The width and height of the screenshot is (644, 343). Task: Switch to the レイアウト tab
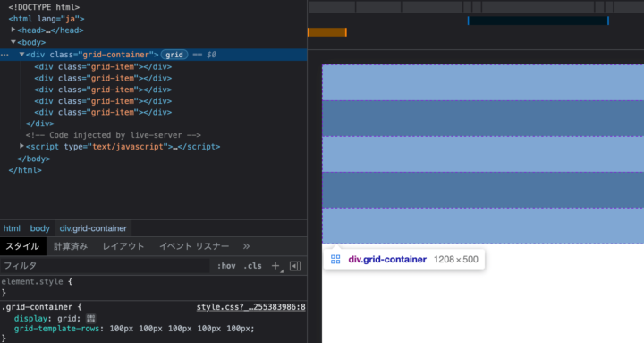tap(123, 246)
